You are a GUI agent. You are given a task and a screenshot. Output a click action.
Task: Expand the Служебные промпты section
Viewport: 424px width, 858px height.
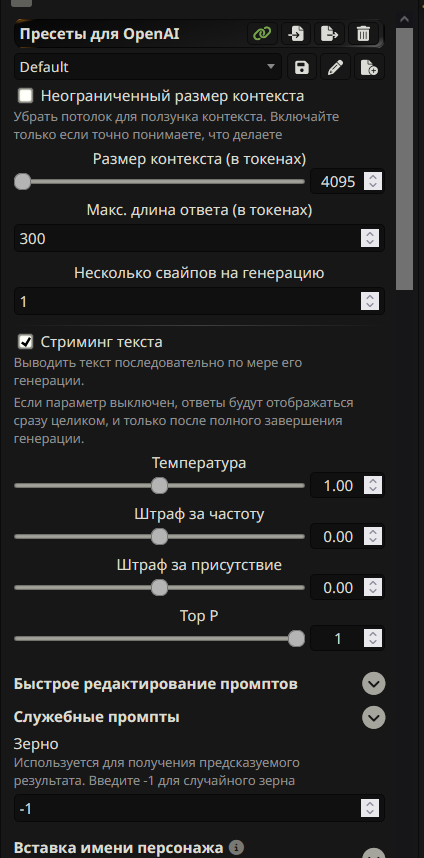[374, 717]
